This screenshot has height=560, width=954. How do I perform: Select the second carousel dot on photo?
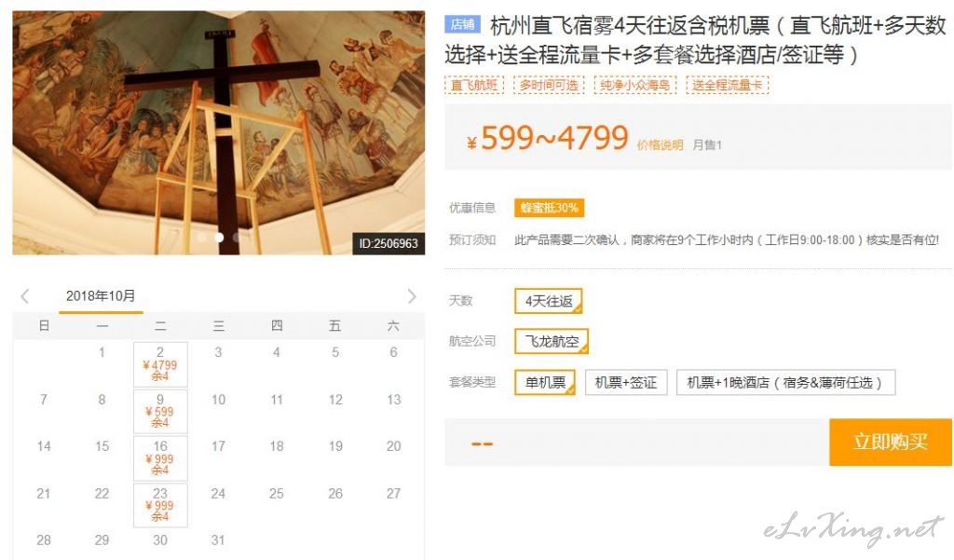[x=219, y=238]
